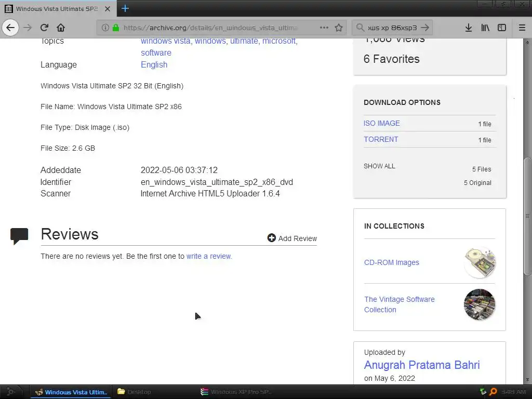Click the search magnifier icon

tap(360, 28)
